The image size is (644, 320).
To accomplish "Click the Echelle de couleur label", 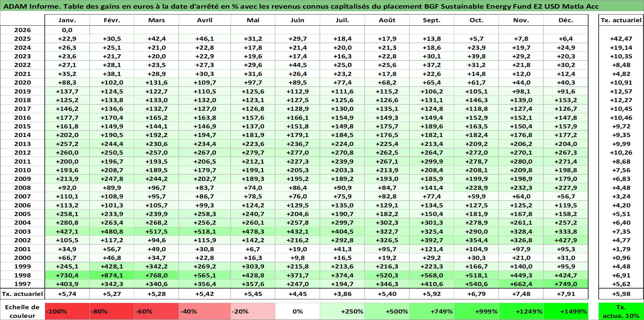I will [22, 311].
